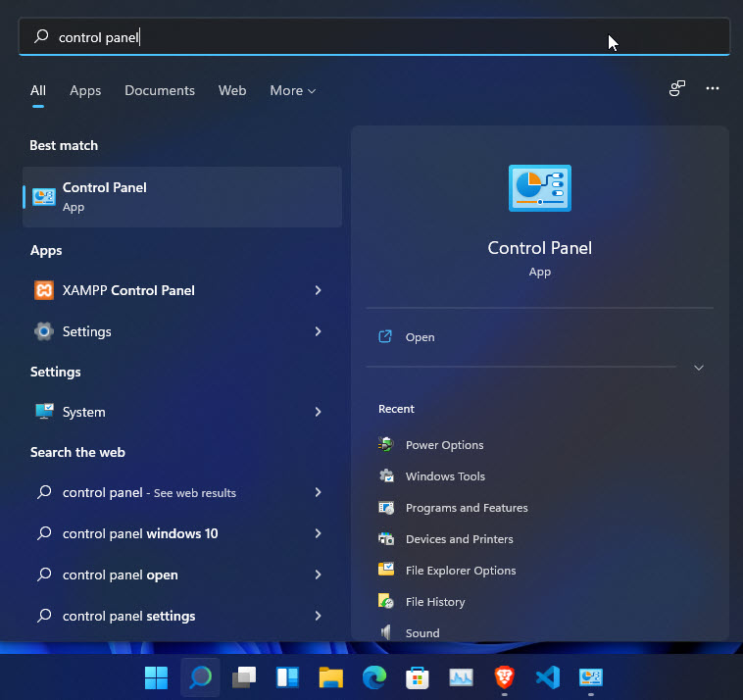Expand XAMPP Control Panel result arrow
The width and height of the screenshot is (743, 700).
pos(318,290)
